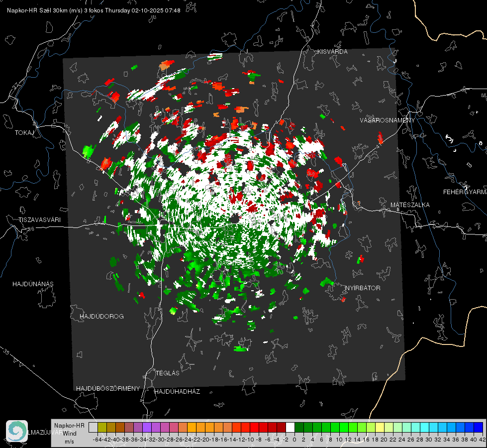Viewport: 487px width, 448px height.
Task: Click the MÁTÉSZALKA town label
Action: pos(410,205)
